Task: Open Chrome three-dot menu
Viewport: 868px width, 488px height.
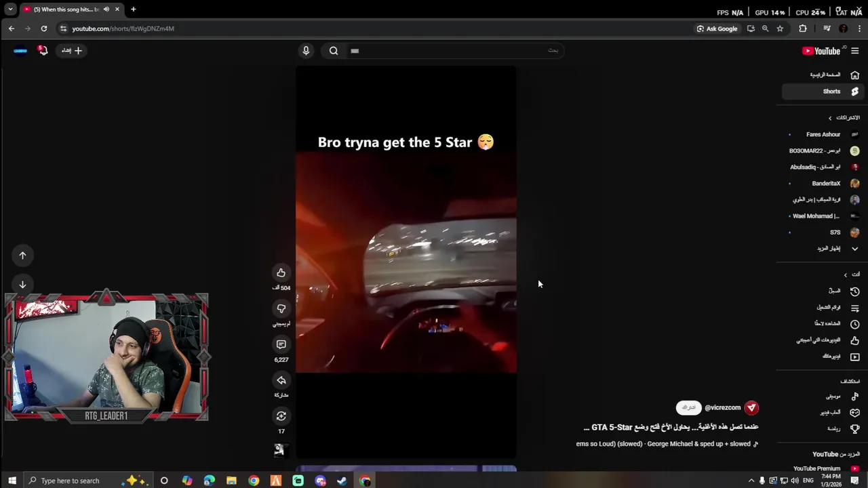Action: (x=860, y=28)
